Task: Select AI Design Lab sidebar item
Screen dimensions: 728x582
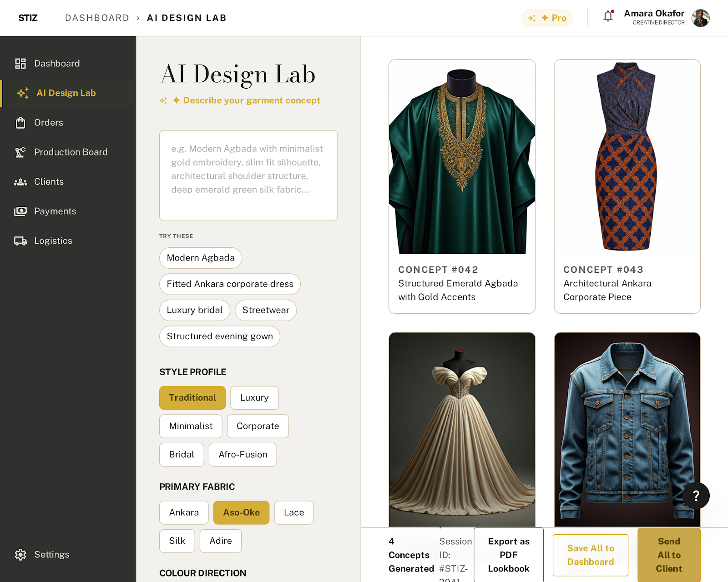Action: pyautogui.click(x=68, y=93)
